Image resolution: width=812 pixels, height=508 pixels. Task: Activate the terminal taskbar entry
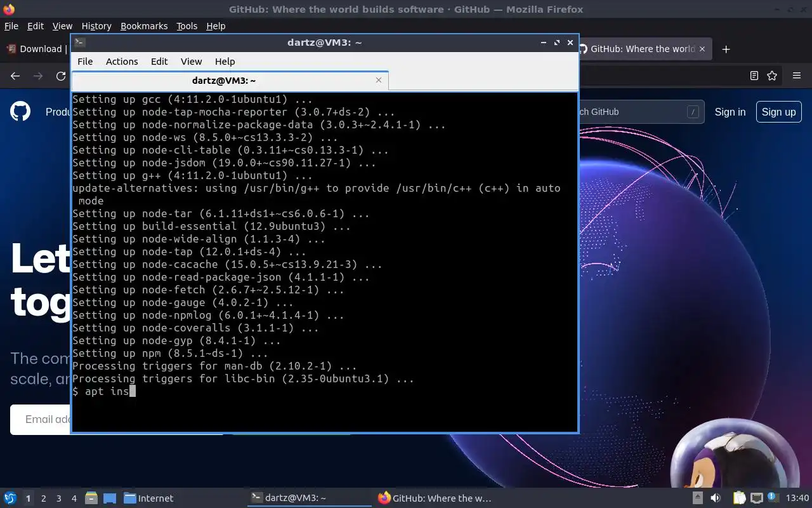coord(310,498)
